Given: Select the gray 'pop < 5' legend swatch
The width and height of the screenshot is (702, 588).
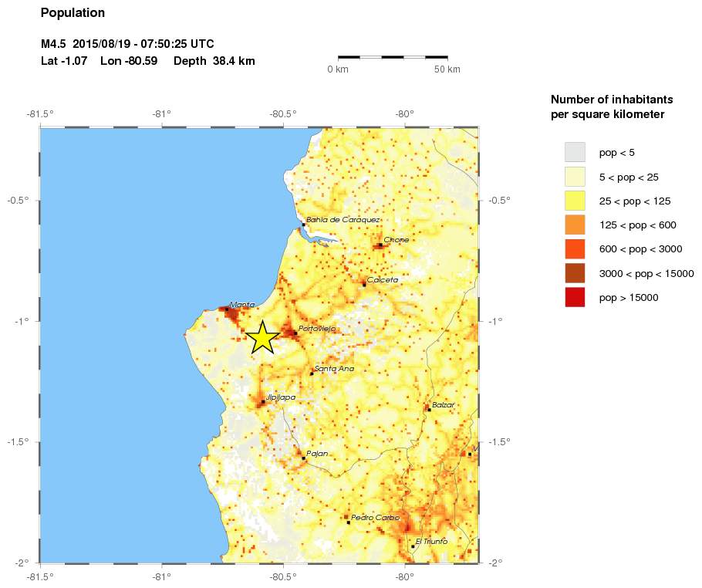Looking at the screenshot, I should (575, 152).
